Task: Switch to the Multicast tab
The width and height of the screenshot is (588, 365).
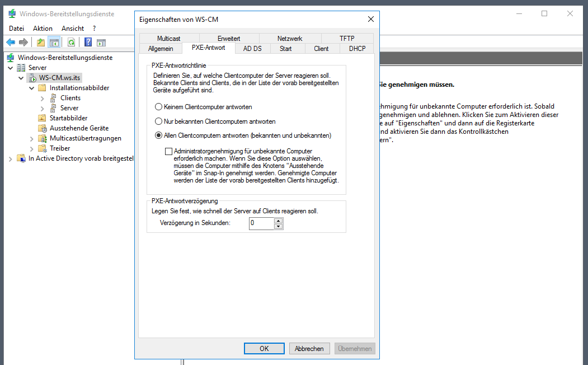Action: pos(169,38)
